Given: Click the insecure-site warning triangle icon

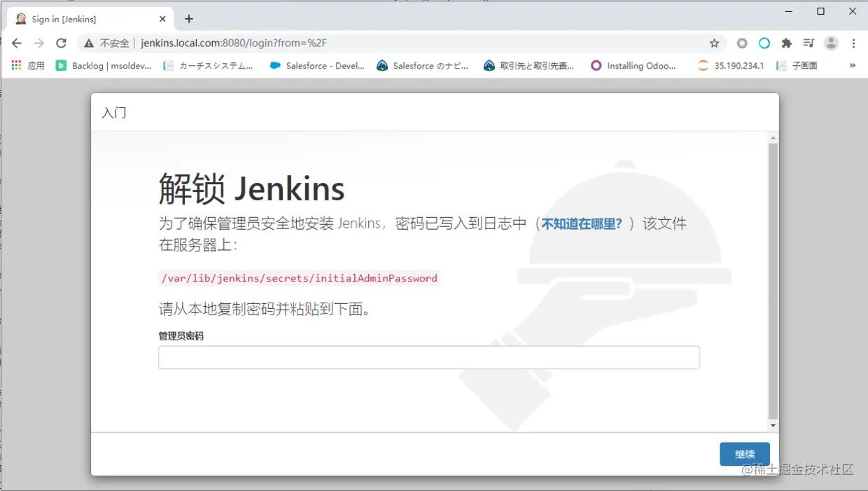Looking at the screenshot, I should click(x=89, y=43).
